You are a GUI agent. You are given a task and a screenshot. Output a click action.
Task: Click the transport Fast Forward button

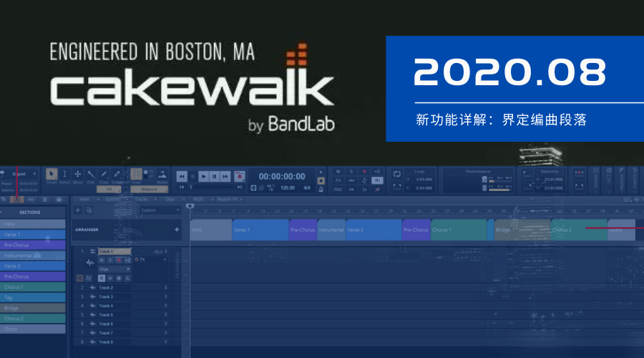pos(225,177)
